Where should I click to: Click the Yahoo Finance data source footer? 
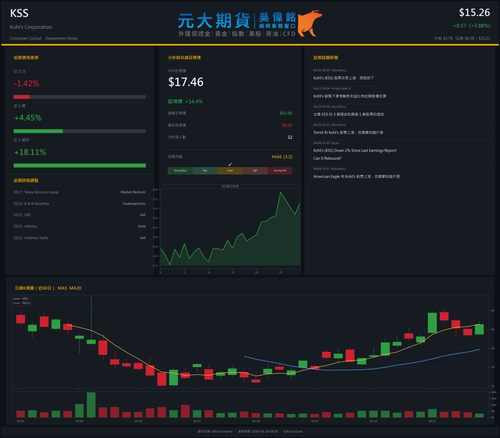coord(215,431)
